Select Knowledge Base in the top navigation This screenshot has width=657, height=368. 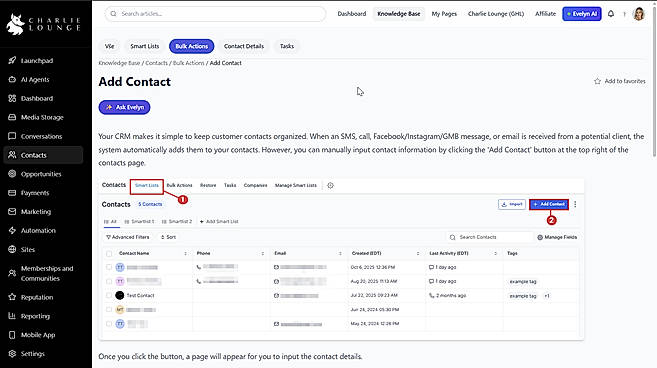click(398, 14)
